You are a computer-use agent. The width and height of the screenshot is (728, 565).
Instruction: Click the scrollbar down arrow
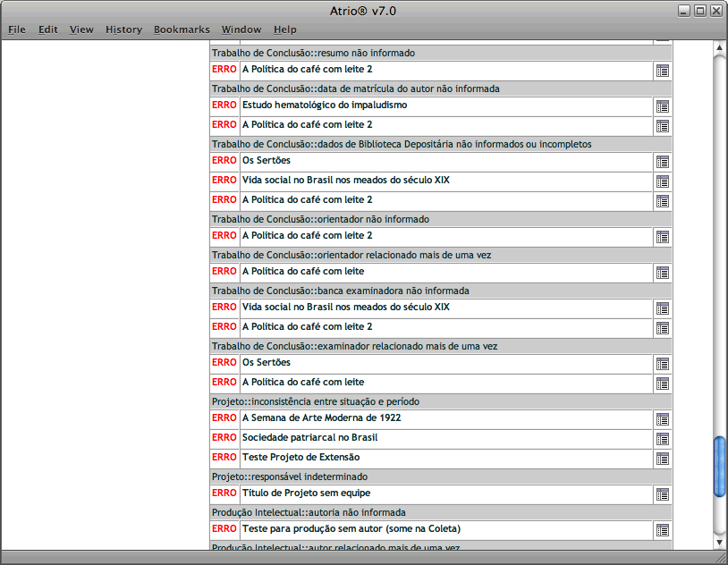click(x=719, y=542)
